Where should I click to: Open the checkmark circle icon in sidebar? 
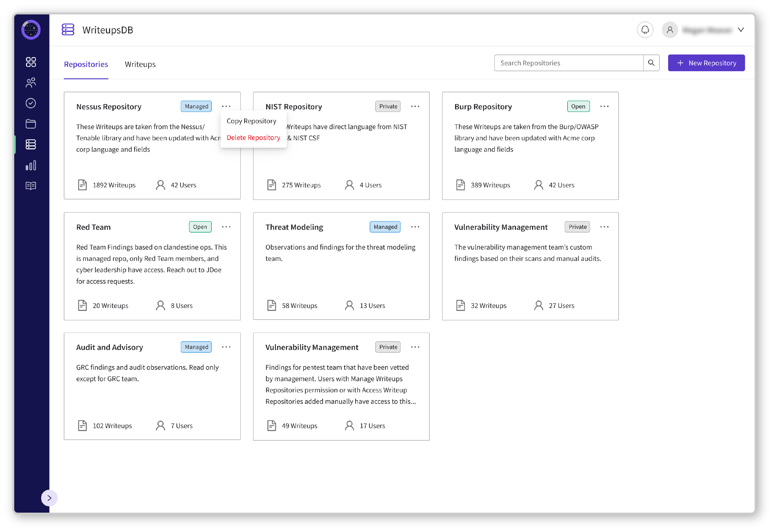31,103
